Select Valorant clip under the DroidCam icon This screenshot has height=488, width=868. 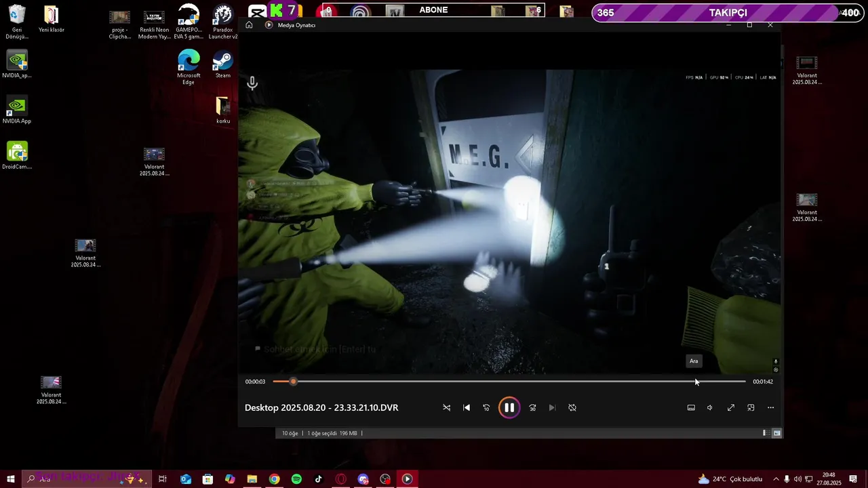point(85,253)
